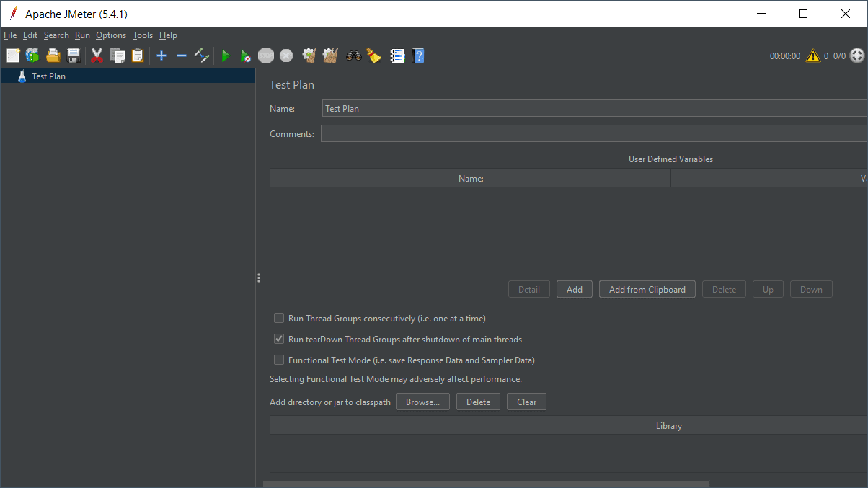The width and height of the screenshot is (868, 488).
Task: Click the classpath Clear button
Action: tap(526, 402)
